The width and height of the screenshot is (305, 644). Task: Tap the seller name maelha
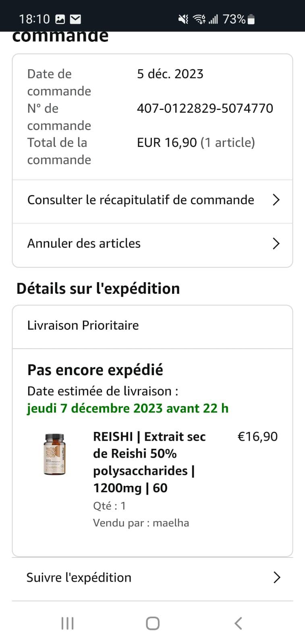click(x=171, y=523)
